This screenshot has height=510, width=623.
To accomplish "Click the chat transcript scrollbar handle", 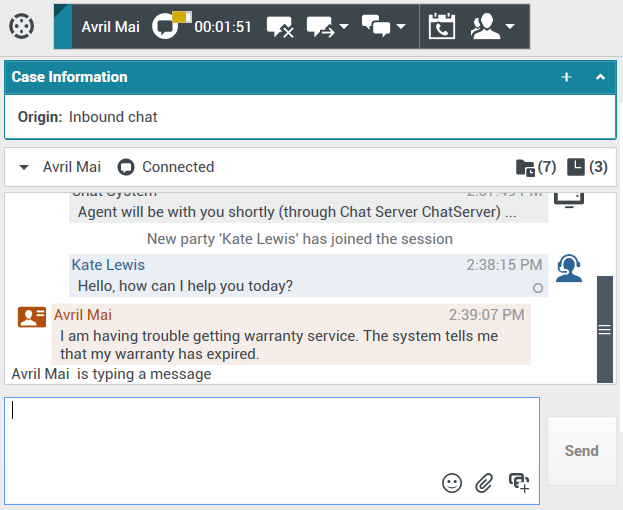I will tap(604, 329).
